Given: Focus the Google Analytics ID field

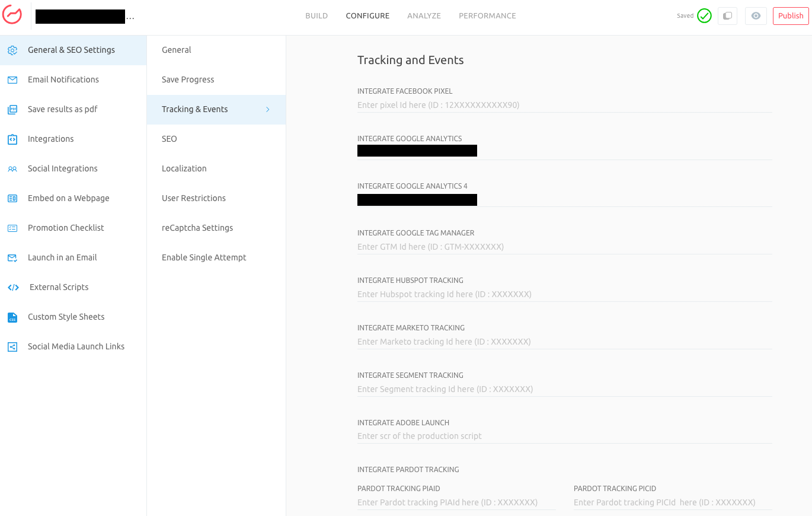Looking at the screenshot, I should 564,151.
